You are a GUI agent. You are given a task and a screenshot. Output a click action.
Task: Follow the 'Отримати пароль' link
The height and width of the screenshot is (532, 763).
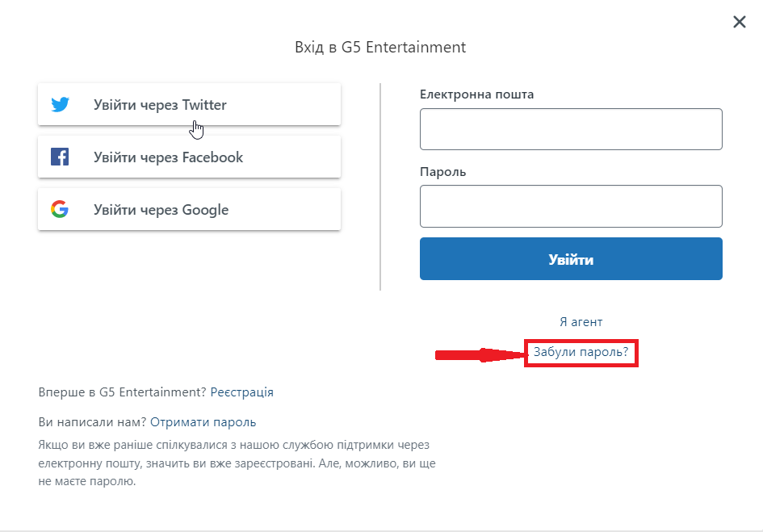[x=203, y=422]
